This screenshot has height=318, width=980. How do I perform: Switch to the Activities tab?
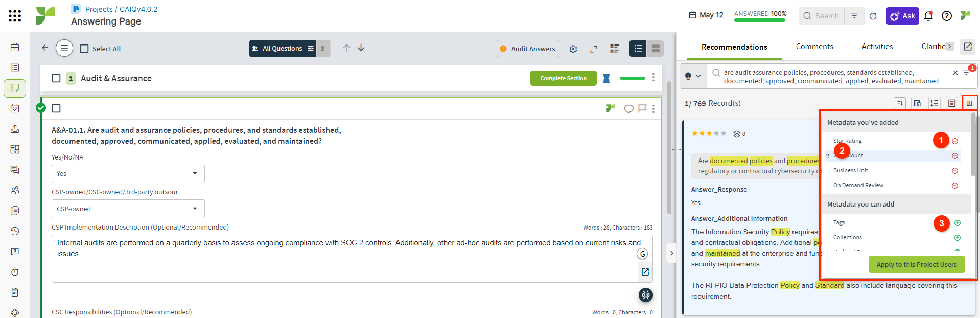pos(877,47)
